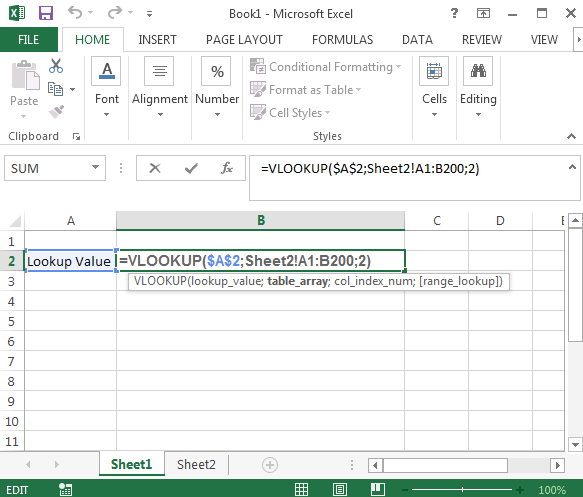Switch to the Sheet2 worksheet tab
Image resolution: width=583 pixels, height=497 pixels.
pos(196,465)
